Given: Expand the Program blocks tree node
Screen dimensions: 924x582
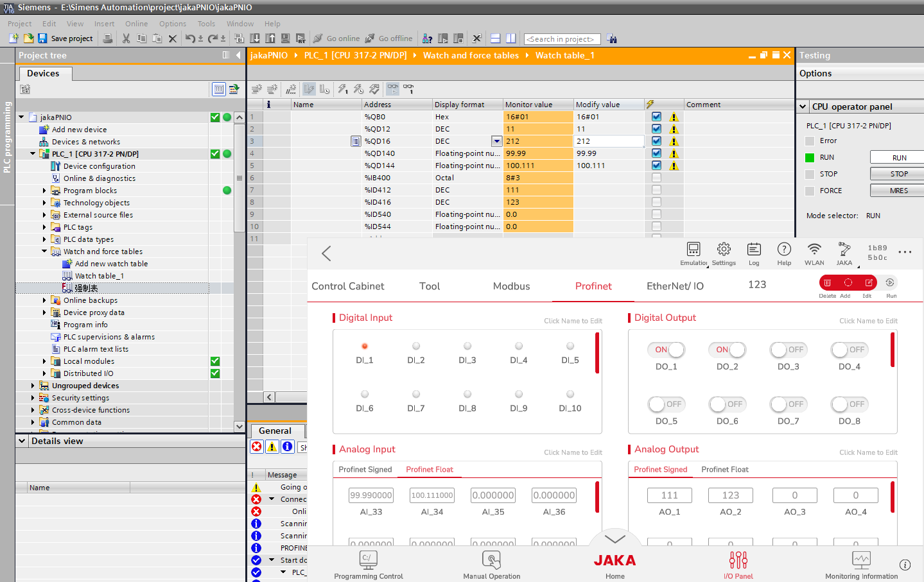Looking at the screenshot, I should coord(44,191).
